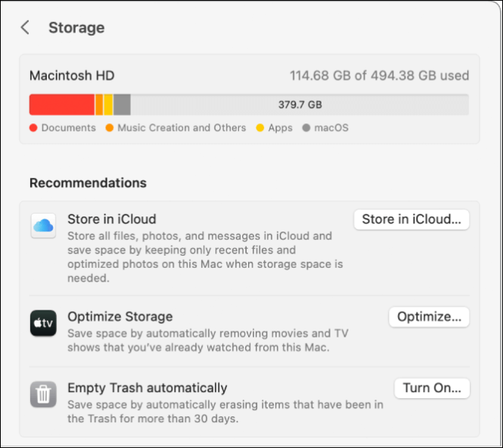Click the gray macOS legend dot
The height and width of the screenshot is (448, 503).
tap(306, 128)
